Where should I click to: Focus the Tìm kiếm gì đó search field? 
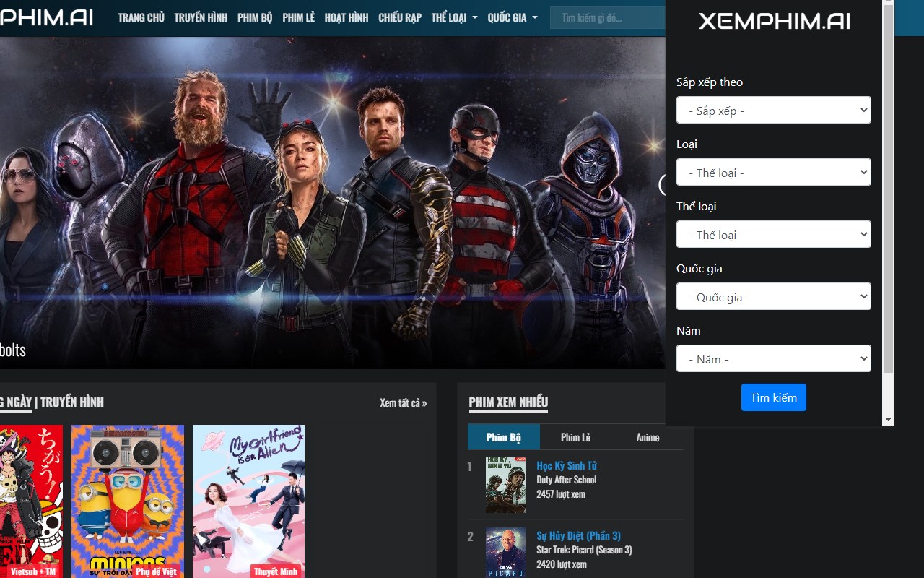pos(608,17)
